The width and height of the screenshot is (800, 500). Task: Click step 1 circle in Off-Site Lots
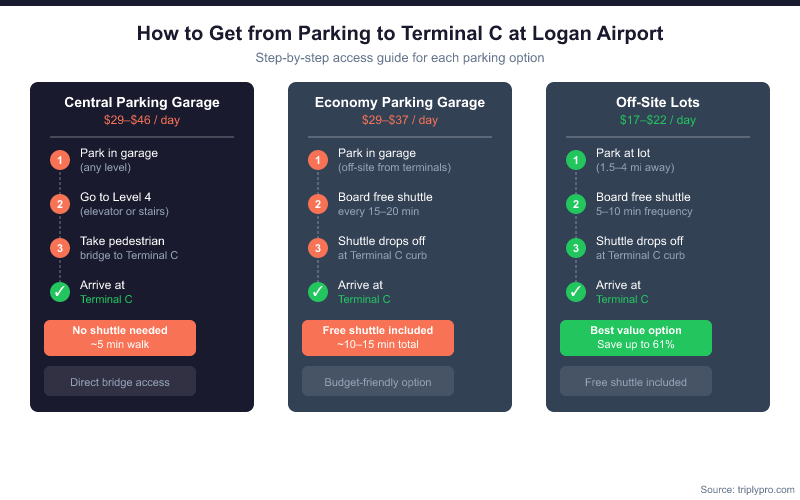click(576, 160)
